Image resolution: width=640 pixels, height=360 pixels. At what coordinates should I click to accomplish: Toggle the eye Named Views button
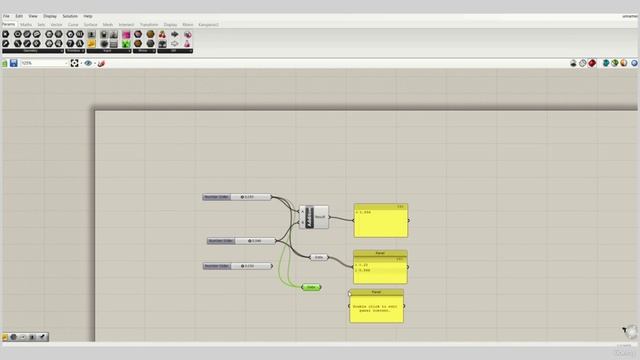coord(88,63)
